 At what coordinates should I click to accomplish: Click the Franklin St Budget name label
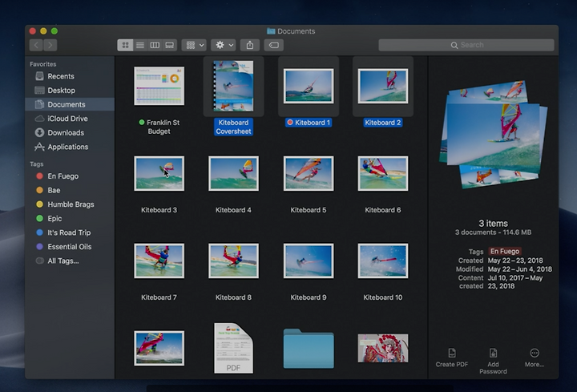pos(159,127)
